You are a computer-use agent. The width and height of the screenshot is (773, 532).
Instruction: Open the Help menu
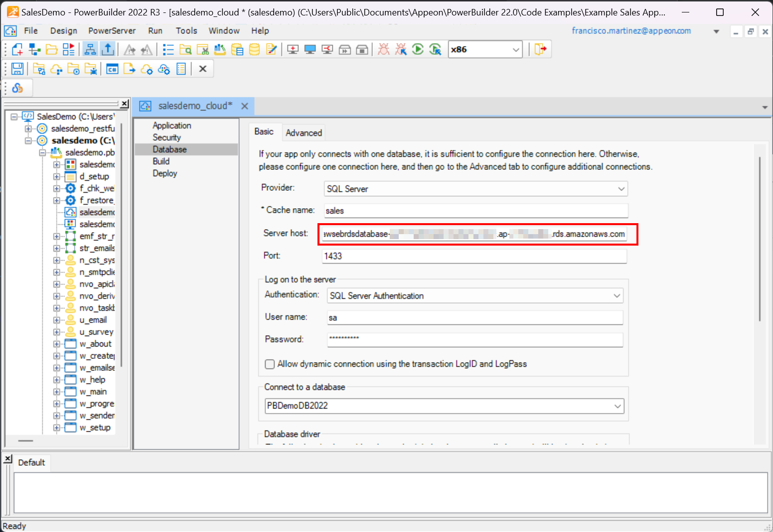[260, 31]
